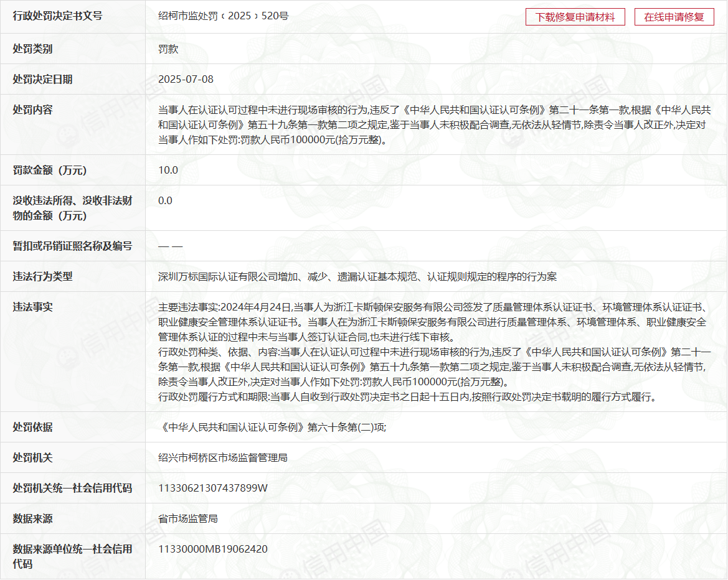Select the 行政处罚决定书文号 row label
Screen dimensions: 728x580
[57, 16]
